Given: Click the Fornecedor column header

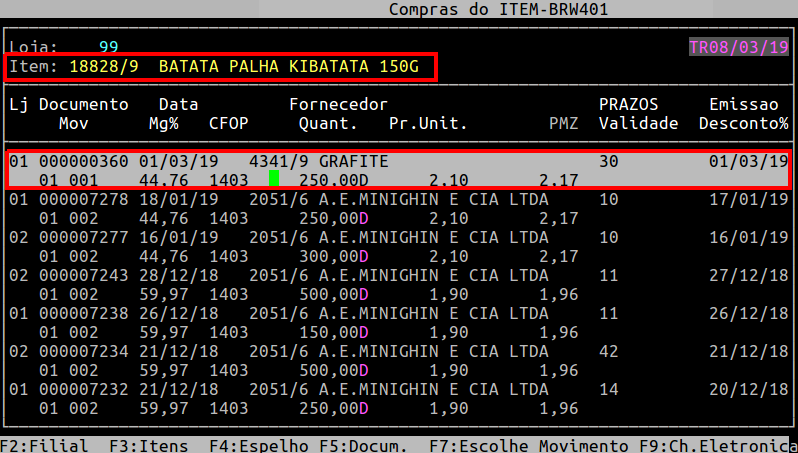Looking at the screenshot, I should pos(338,104).
